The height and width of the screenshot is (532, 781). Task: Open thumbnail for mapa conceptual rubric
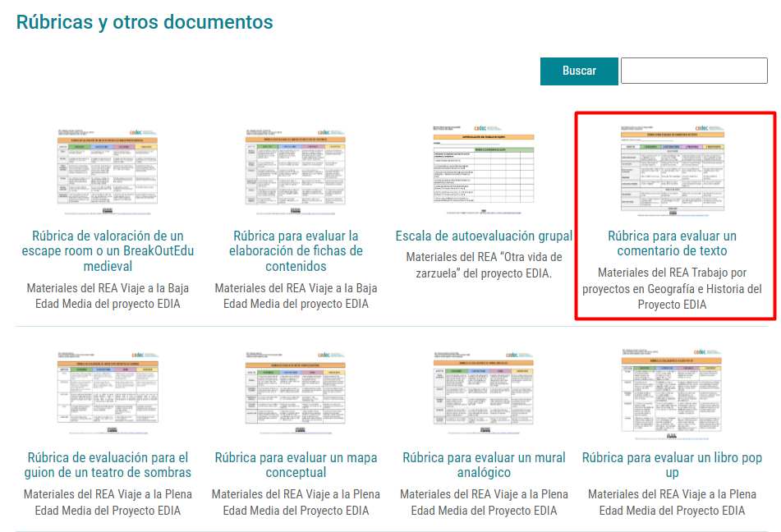[x=296, y=393]
